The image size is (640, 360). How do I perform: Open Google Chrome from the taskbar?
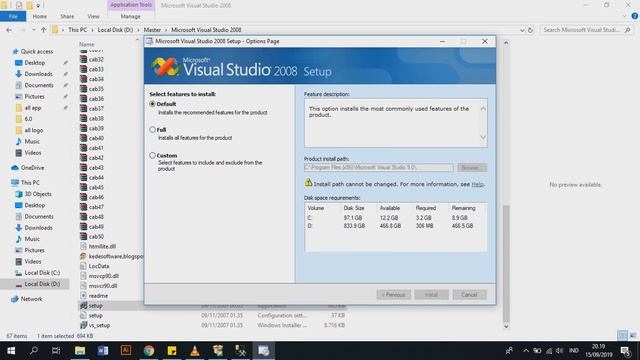pos(149,351)
